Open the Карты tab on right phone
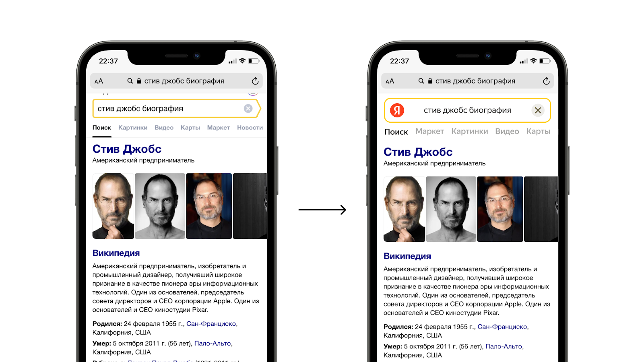Image resolution: width=644 pixels, height=362 pixels. coord(538,131)
